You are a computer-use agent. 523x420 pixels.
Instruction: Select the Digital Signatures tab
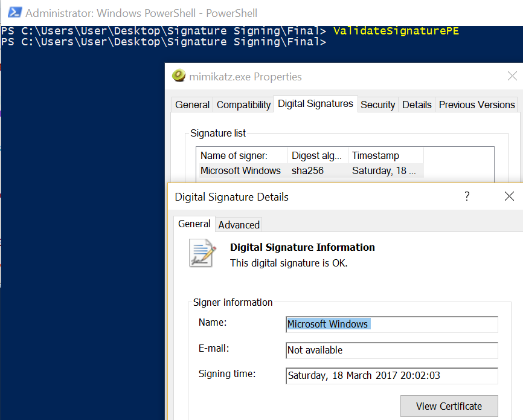click(x=315, y=104)
